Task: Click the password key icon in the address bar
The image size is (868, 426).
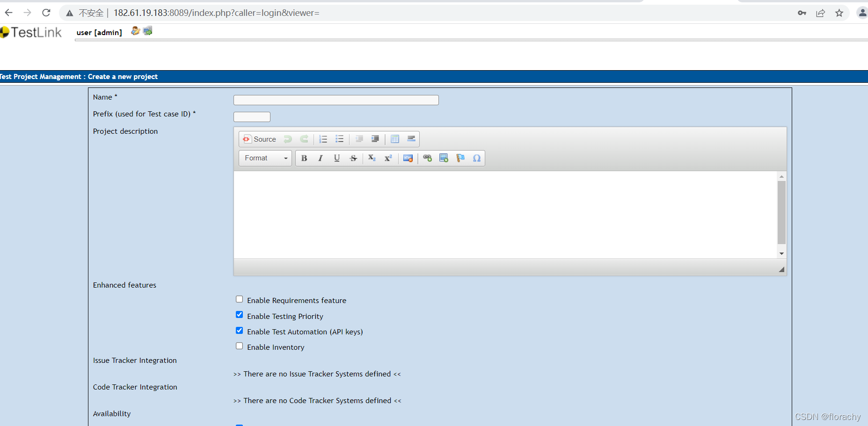Action: [802, 13]
